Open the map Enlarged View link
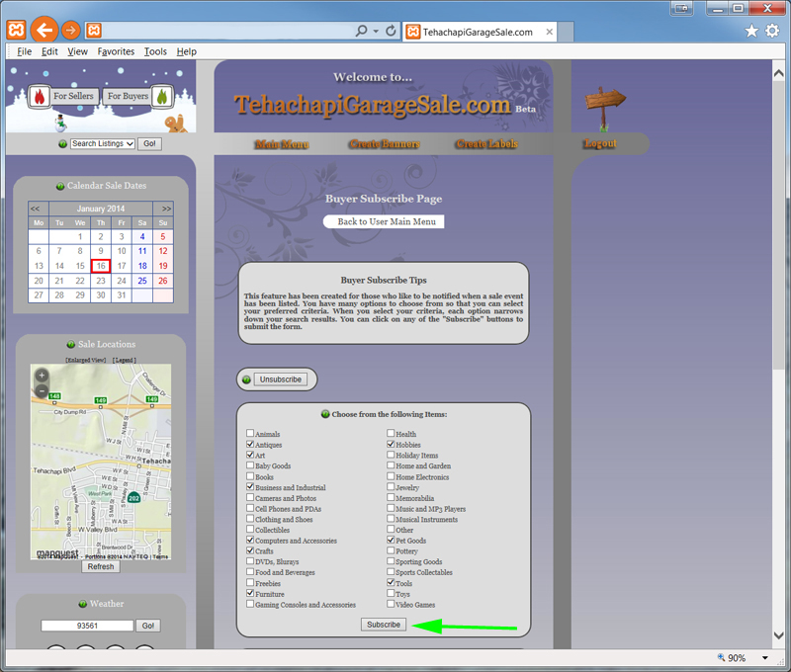Viewport: 791px width, 672px height. (x=86, y=360)
